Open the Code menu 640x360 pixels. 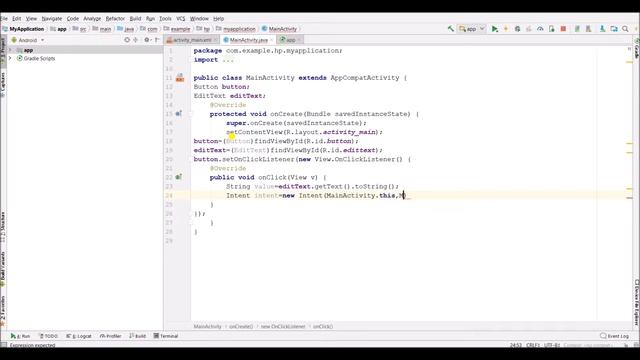[x=73, y=18]
